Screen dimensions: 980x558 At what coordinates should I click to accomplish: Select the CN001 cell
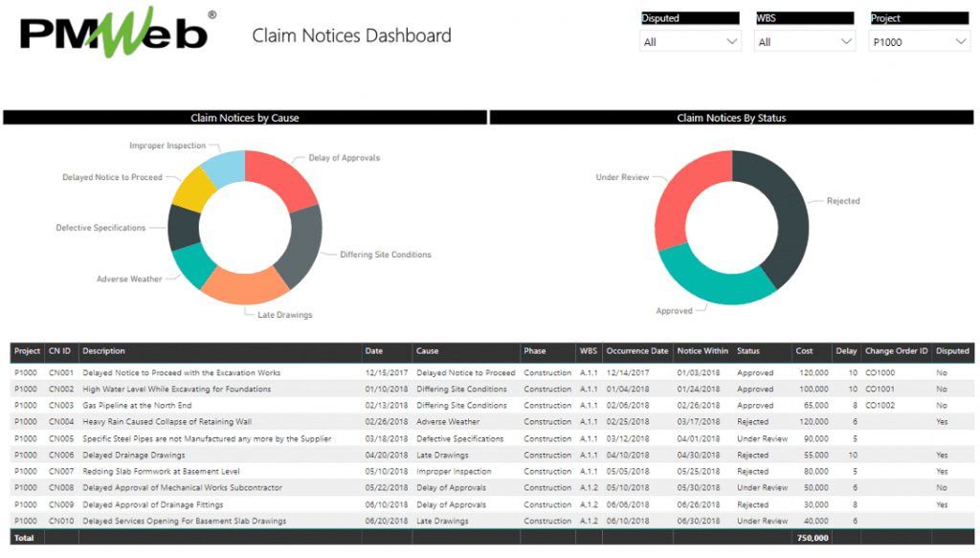coord(61,372)
